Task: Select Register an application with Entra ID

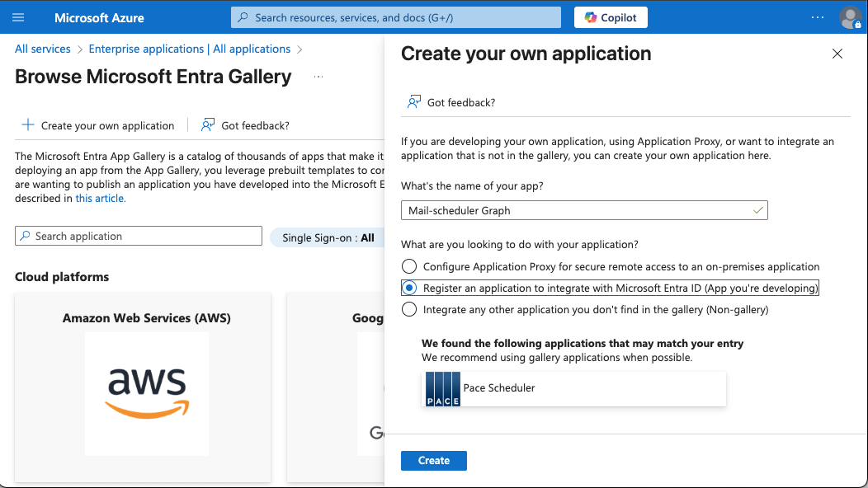Action: tap(409, 288)
